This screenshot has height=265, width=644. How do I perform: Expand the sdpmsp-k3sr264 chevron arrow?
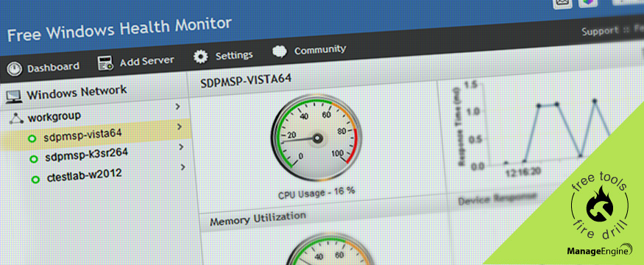(x=181, y=147)
